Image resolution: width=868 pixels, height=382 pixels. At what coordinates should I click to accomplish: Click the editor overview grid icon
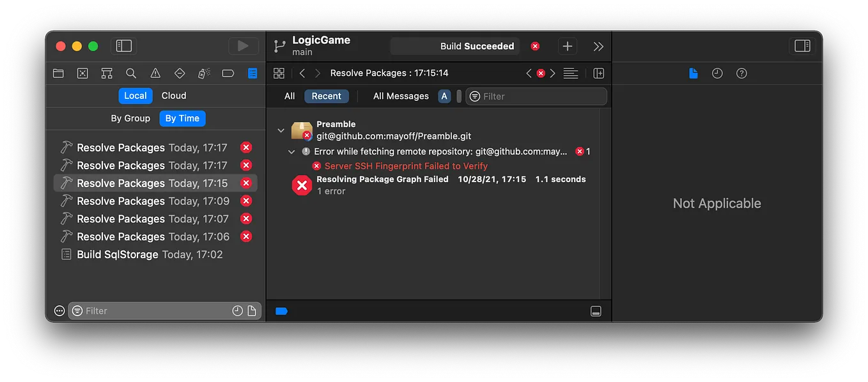click(x=279, y=73)
